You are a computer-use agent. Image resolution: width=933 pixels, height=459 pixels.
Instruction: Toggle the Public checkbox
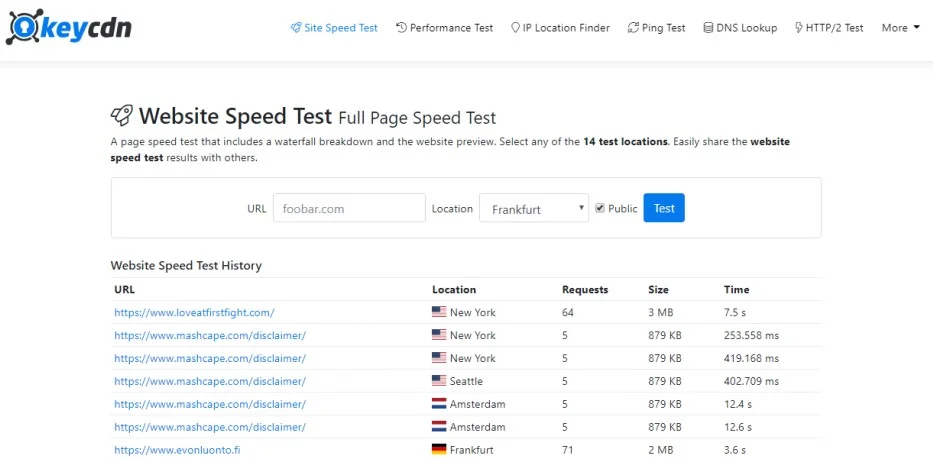pyautogui.click(x=600, y=208)
